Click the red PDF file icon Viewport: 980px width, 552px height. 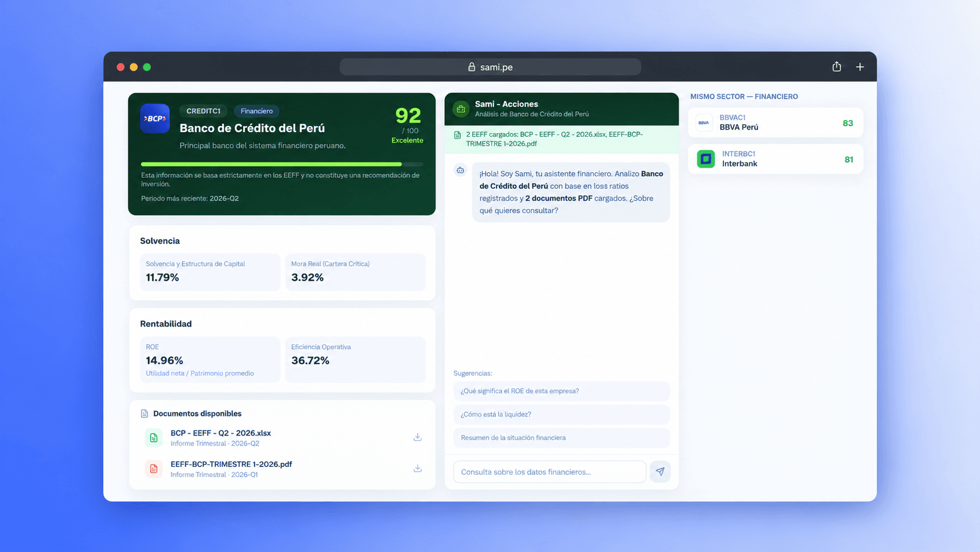click(154, 469)
